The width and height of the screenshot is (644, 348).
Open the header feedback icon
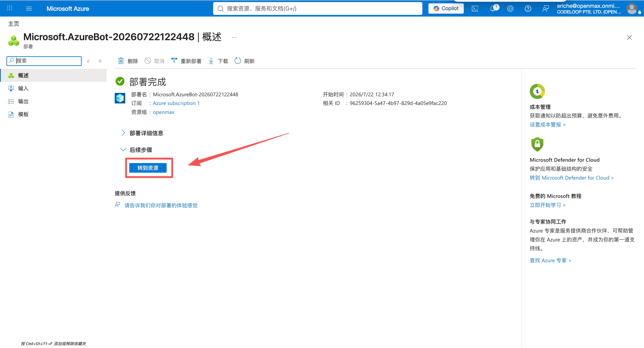(546, 8)
